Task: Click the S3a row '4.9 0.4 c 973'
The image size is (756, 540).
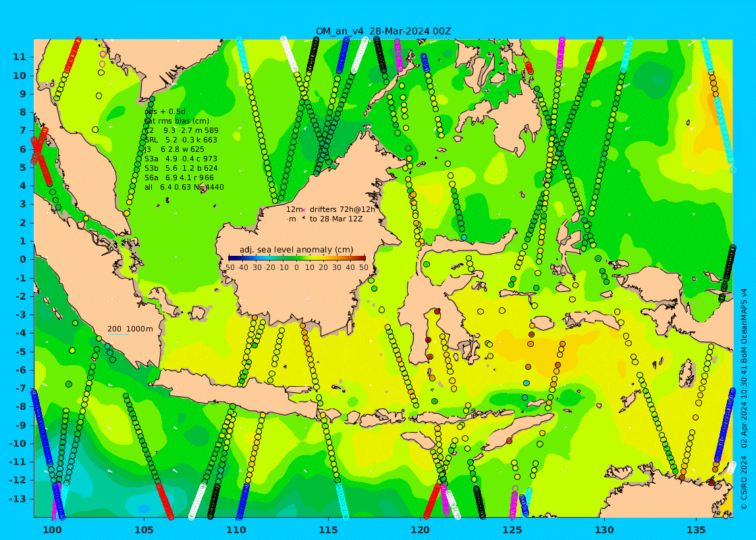Action: point(181,159)
